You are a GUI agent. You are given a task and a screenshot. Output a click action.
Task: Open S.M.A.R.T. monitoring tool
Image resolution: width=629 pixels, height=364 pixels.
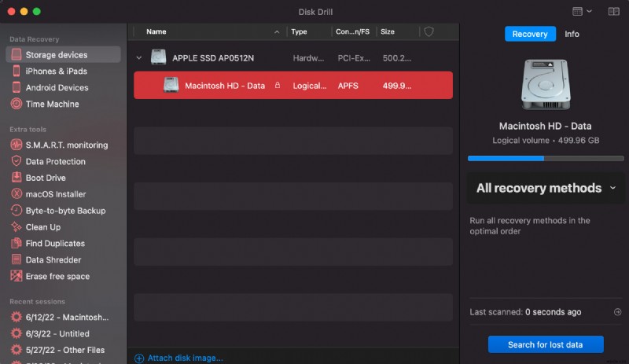66,145
